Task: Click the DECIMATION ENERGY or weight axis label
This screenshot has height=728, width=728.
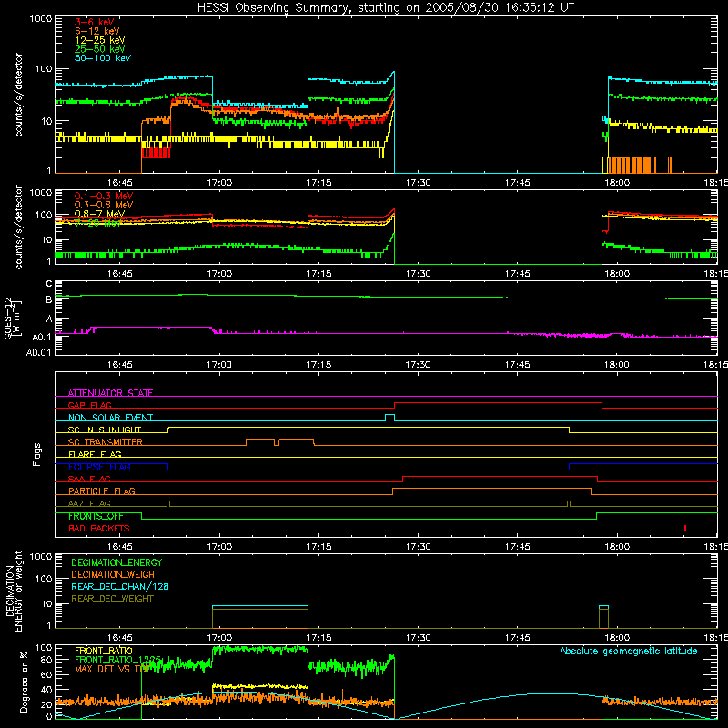Action: pos(14,591)
